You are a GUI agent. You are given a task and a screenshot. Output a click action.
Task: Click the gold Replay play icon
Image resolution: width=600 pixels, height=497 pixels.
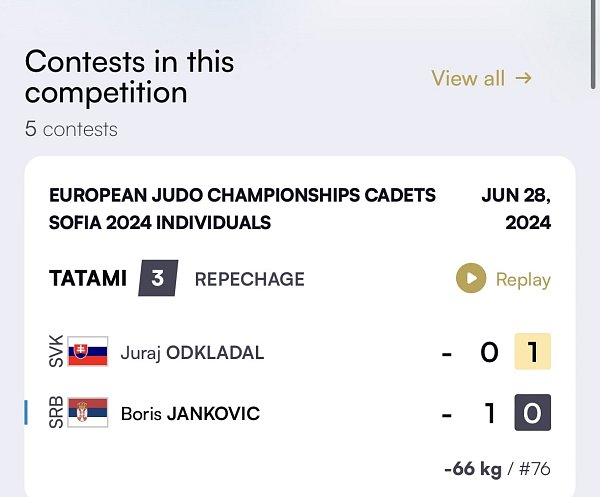click(x=471, y=278)
